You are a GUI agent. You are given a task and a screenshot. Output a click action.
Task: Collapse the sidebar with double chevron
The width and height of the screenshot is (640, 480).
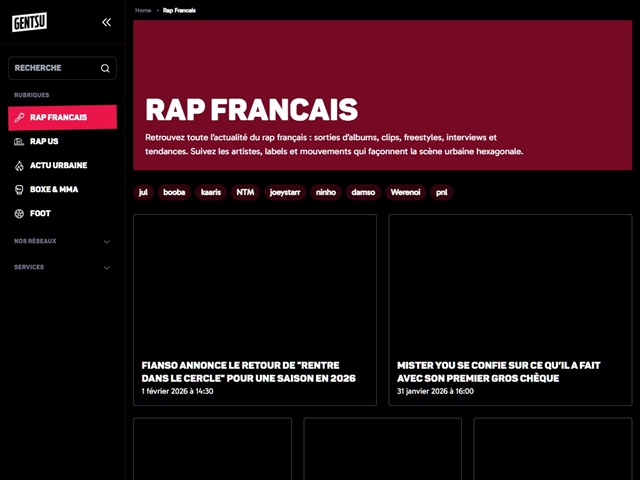(107, 22)
